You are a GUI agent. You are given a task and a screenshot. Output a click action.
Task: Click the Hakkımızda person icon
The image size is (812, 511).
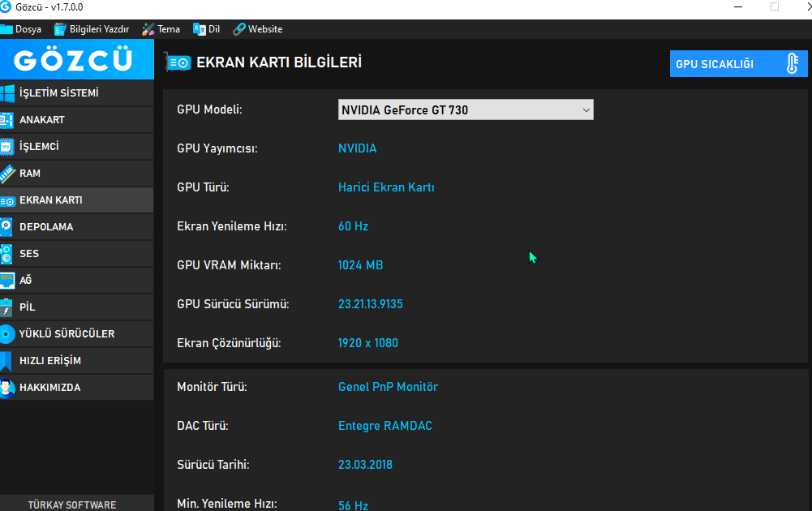point(7,388)
